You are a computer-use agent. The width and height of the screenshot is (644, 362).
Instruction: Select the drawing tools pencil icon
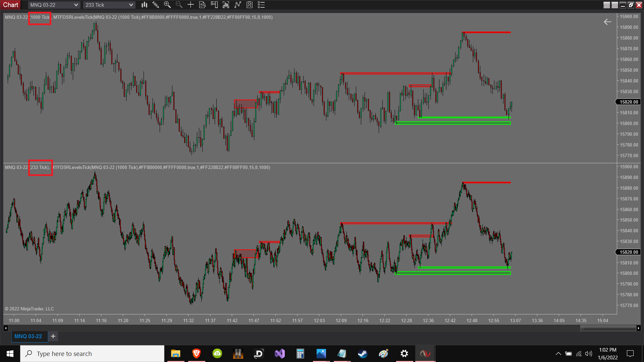[x=155, y=5]
